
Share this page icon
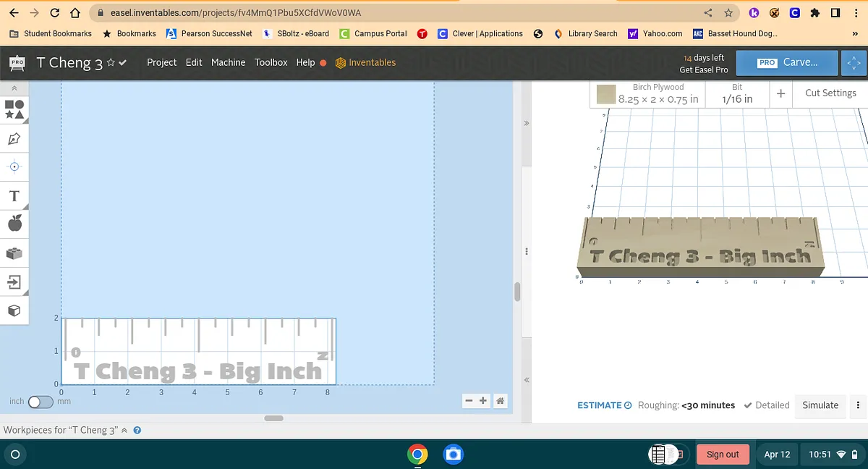tap(708, 13)
